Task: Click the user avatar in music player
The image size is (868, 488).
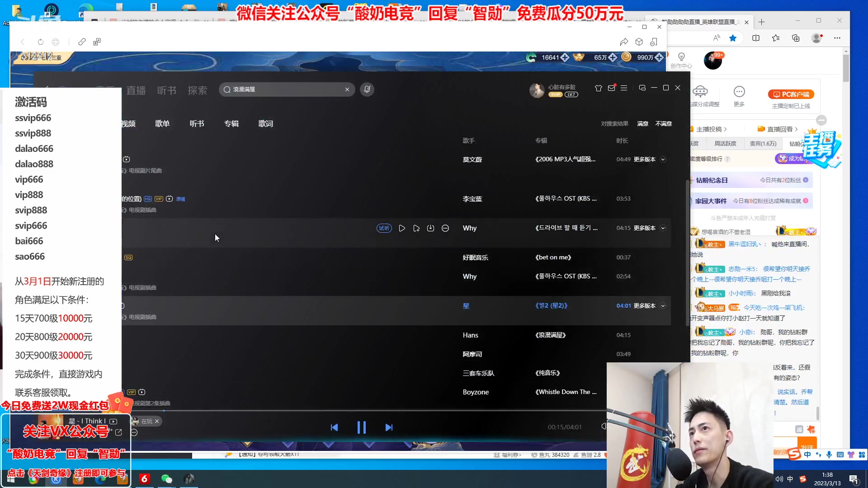Action: [x=537, y=90]
